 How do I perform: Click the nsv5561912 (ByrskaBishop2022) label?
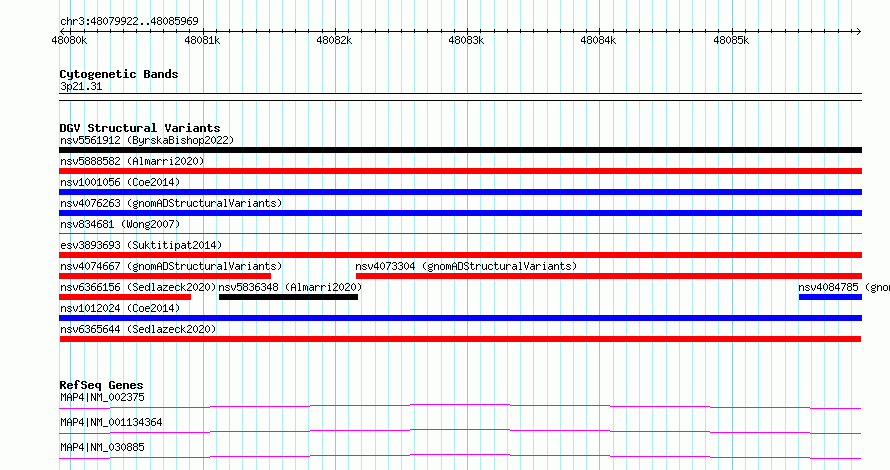147,140
